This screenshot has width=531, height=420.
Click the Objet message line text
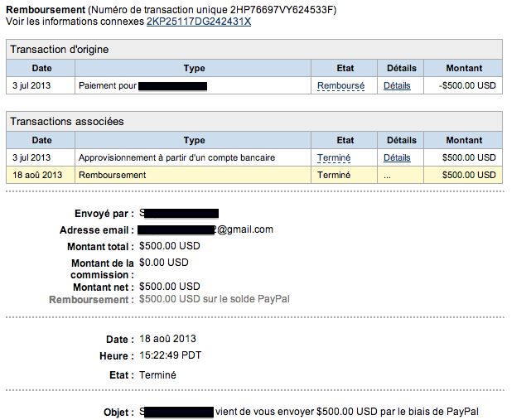[309, 412]
